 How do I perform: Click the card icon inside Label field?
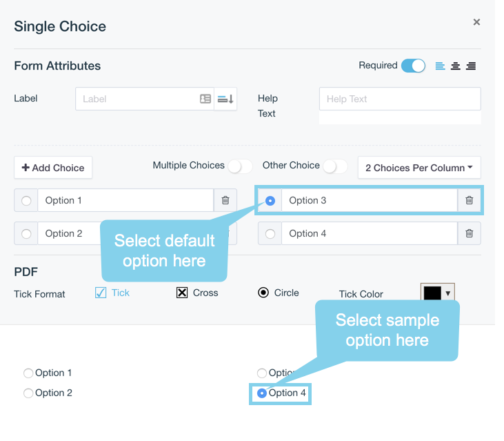(205, 99)
